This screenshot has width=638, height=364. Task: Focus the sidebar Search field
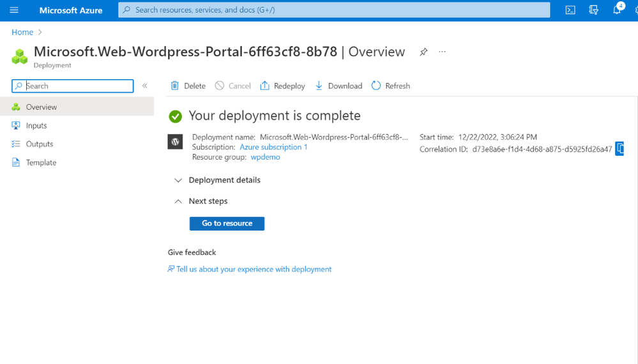(x=73, y=86)
